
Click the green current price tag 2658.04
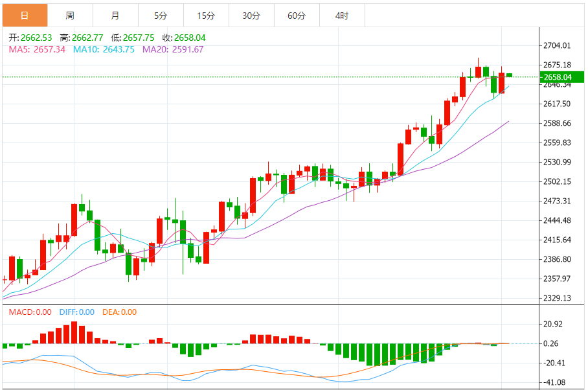click(561, 77)
